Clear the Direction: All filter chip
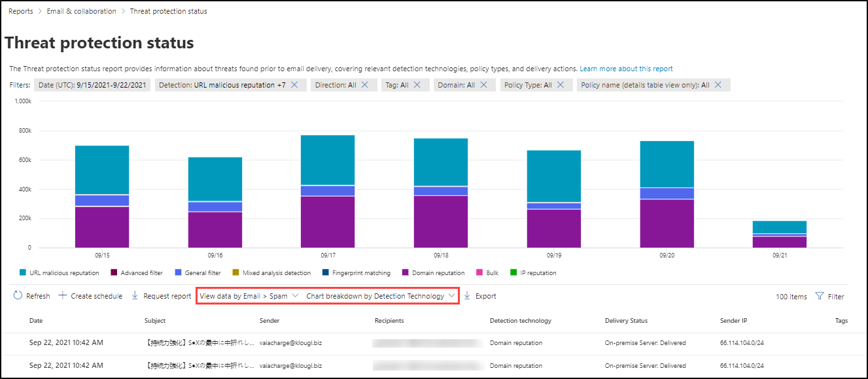Screen dimensions: 868x379 [364, 84]
